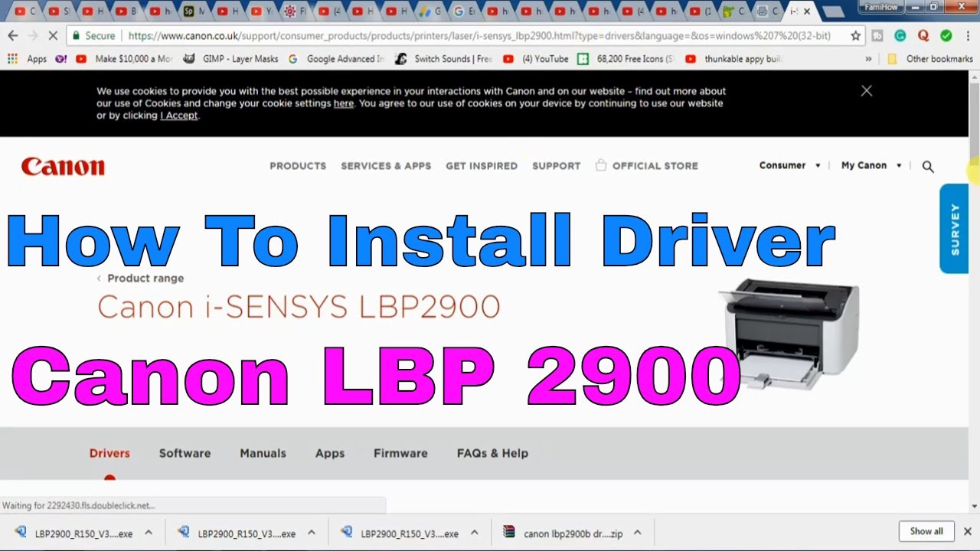Open the Other bookmarks folder
Image resolution: width=980 pixels, height=551 pixels.
930,59
